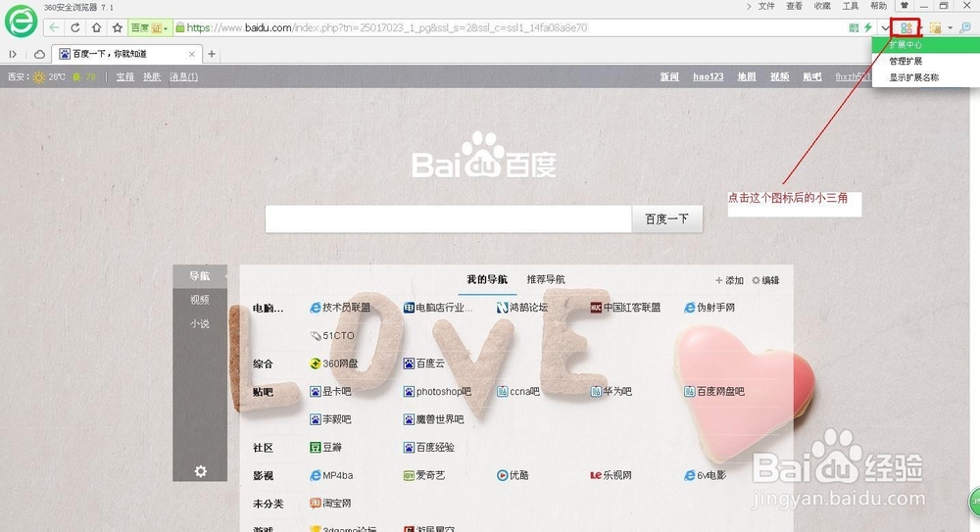Open the 换肤 link
The width and height of the screenshot is (980, 532).
click(152, 76)
